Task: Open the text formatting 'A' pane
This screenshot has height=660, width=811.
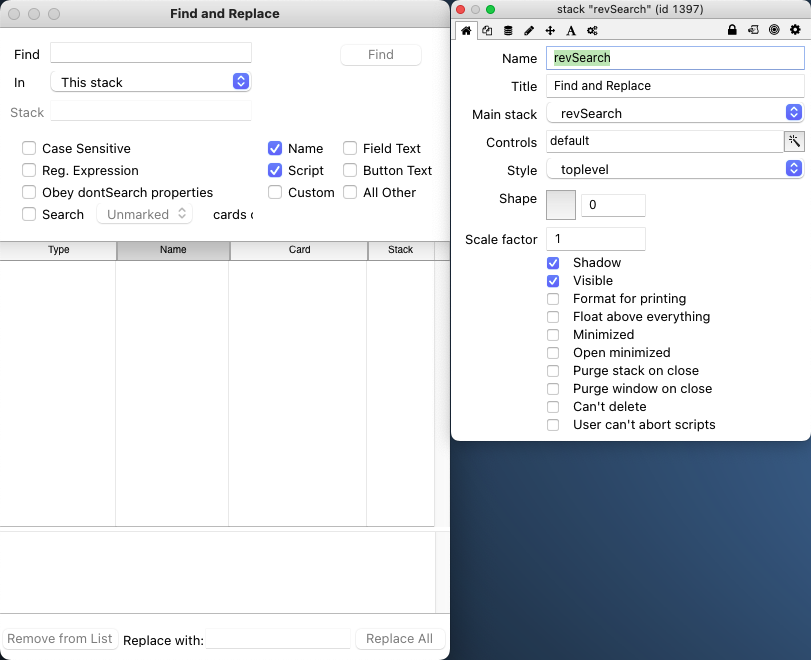Action: 571,30
